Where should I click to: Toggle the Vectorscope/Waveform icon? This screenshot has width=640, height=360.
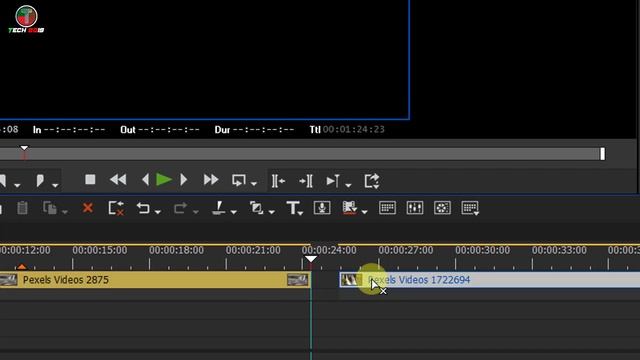[x=442, y=208]
